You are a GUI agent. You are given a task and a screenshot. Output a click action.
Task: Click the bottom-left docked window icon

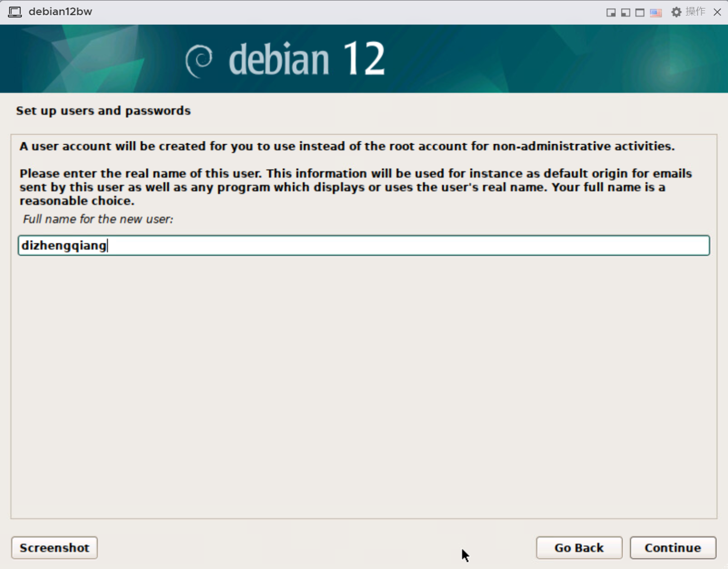pos(626,12)
